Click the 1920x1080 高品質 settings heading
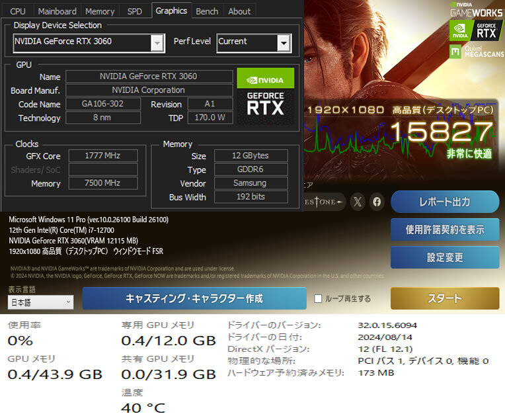This screenshot has width=505, height=420. pyautogui.click(x=401, y=110)
